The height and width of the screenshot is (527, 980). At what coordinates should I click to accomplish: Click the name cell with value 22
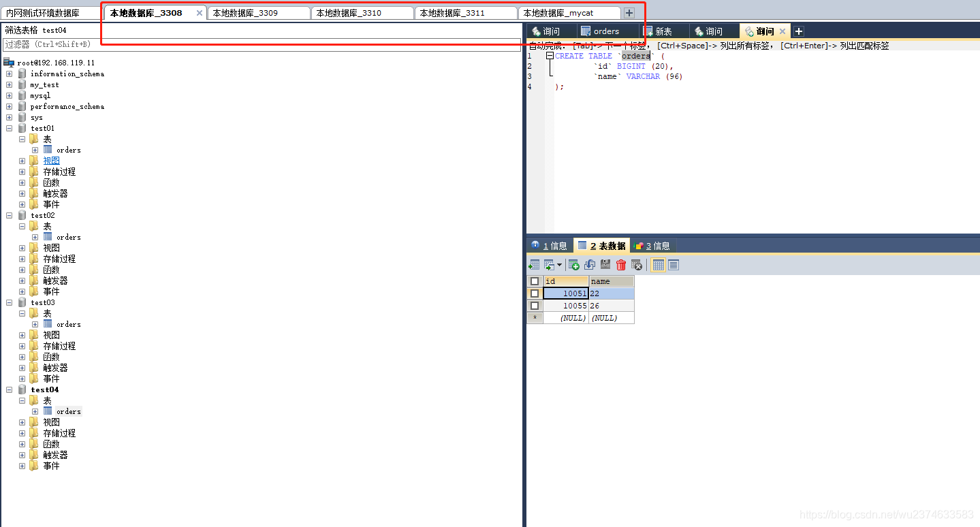pos(612,293)
